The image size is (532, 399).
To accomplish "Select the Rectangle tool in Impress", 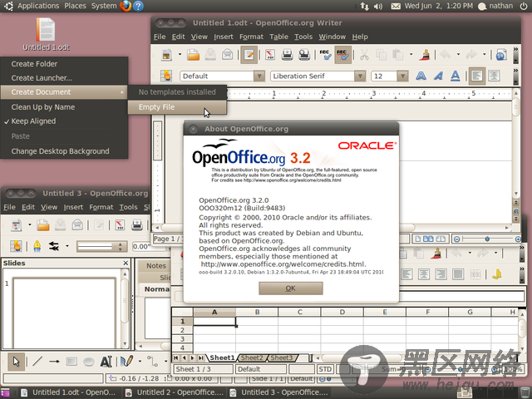I will (71, 362).
